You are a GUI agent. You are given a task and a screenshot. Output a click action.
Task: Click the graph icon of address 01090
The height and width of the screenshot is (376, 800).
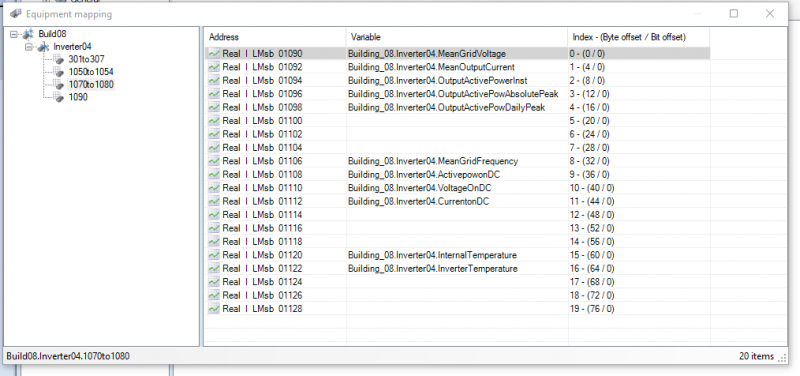[x=214, y=54]
